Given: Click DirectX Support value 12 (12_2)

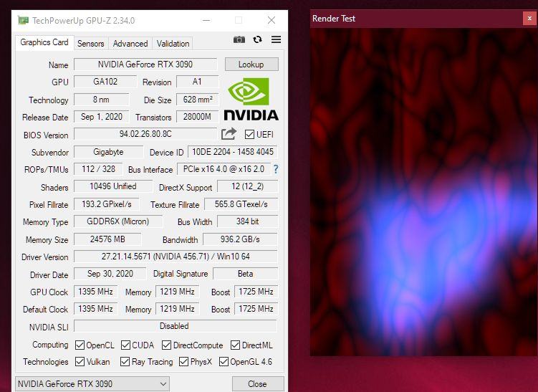Looking at the screenshot, I should coord(247,186).
